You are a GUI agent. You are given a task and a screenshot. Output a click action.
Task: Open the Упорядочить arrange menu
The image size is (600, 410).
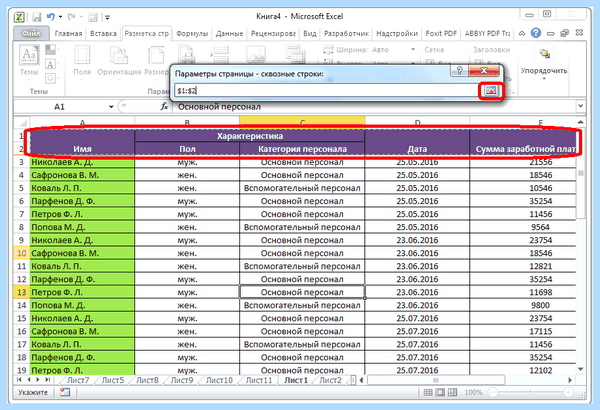tap(544, 63)
